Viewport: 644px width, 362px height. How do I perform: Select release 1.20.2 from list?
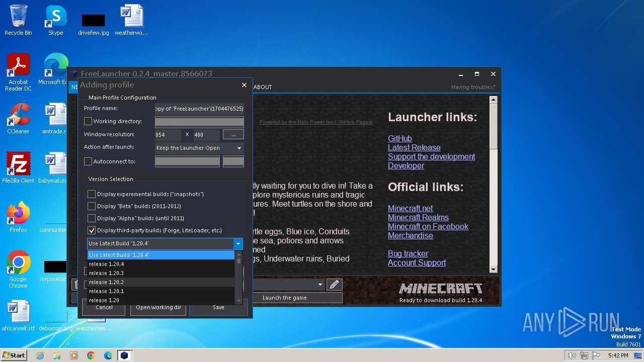tap(161, 282)
